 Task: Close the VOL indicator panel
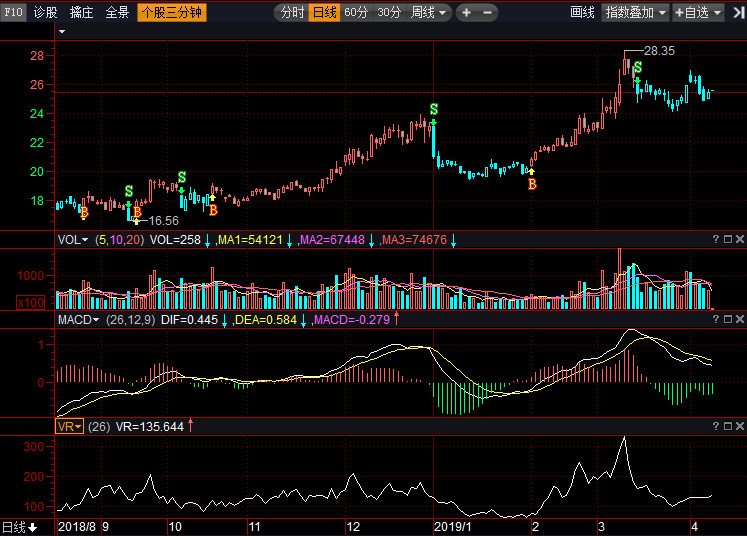click(739, 240)
